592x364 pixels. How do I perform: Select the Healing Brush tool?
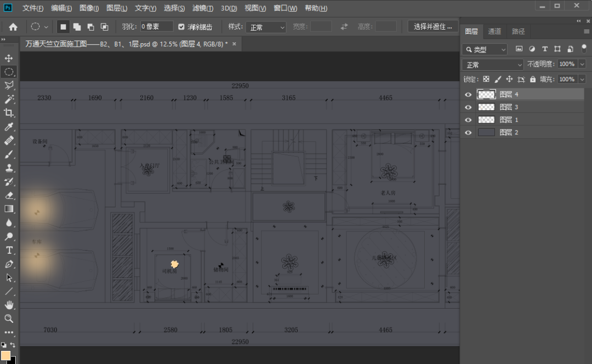9,140
